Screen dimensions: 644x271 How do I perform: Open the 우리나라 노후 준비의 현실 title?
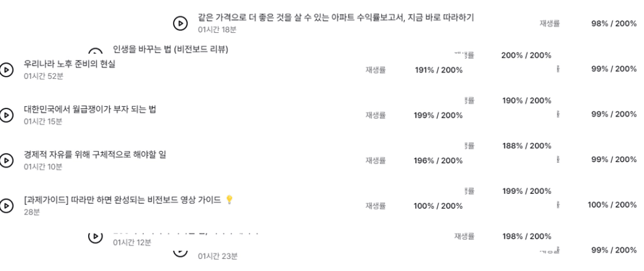point(69,64)
